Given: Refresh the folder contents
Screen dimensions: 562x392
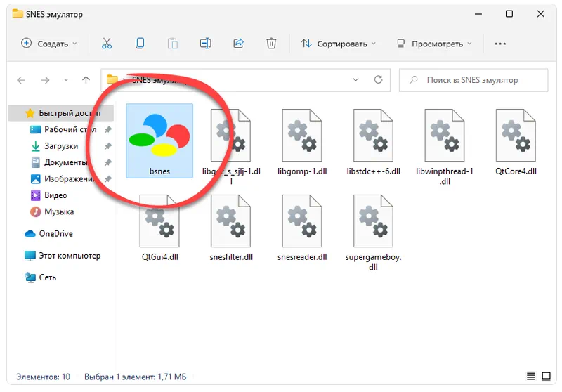Looking at the screenshot, I should (378, 79).
